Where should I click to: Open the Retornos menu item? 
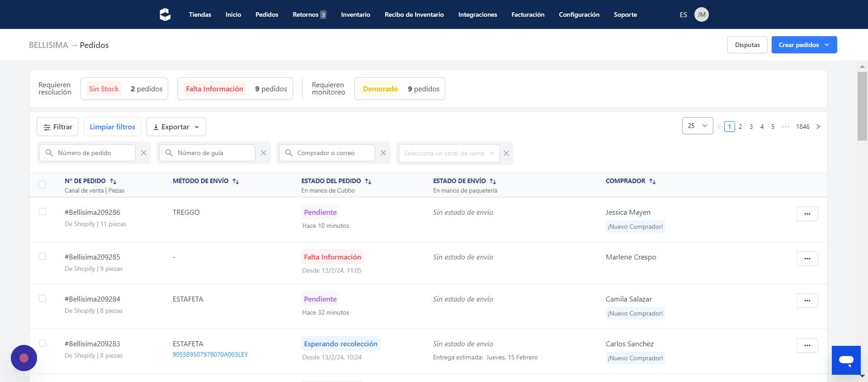point(309,14)
